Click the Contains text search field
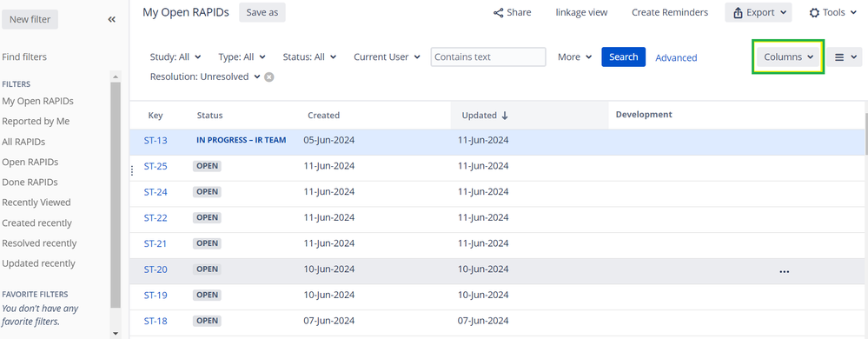Screen dimensions: 868x339 pyautogui.click(x=488, y=56)
